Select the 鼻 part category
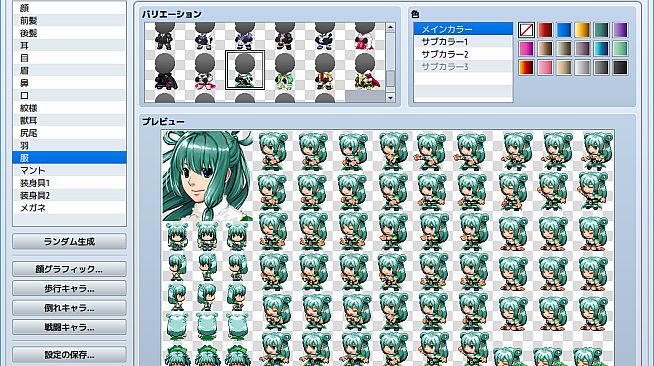Image resolution: width=654 pixels, height=366 pixels. pos(69,83)
